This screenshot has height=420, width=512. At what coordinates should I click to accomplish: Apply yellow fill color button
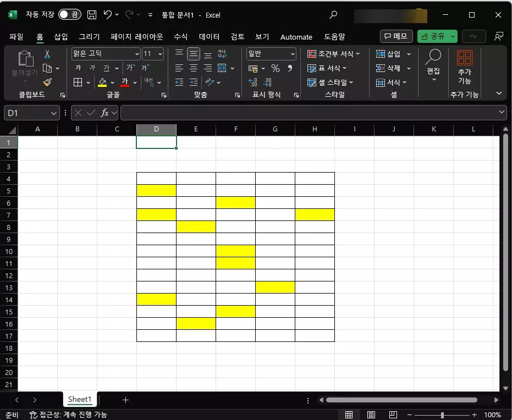tap(102, 82)
